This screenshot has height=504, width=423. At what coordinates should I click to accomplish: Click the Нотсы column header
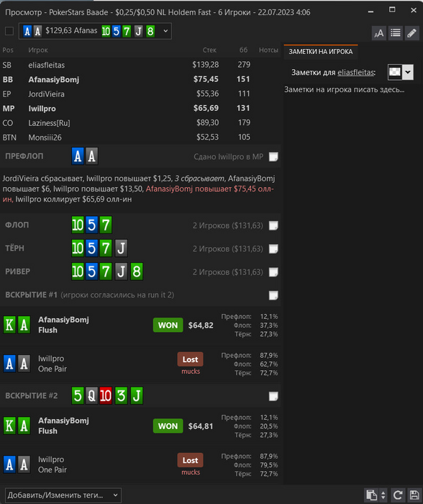(x=268, y=50)
